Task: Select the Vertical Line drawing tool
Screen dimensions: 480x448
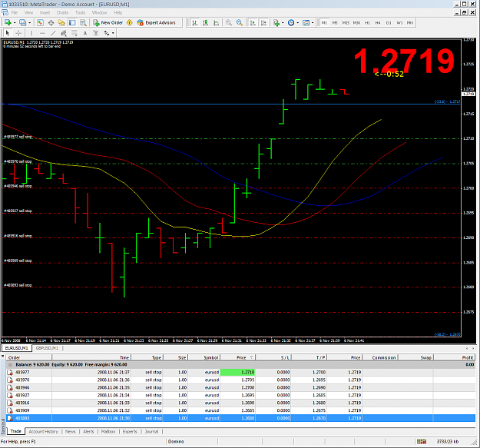Action: pos(31,33)
